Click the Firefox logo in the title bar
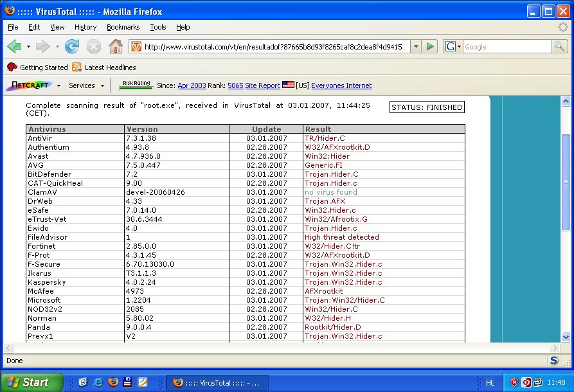 (x=10, y=11)
